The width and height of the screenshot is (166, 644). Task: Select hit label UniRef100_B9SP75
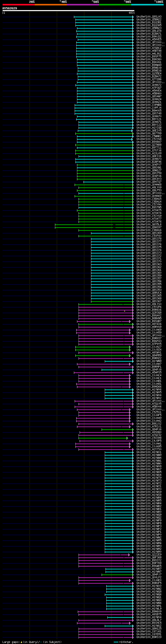pyautogui.click(x=149, y=57)
